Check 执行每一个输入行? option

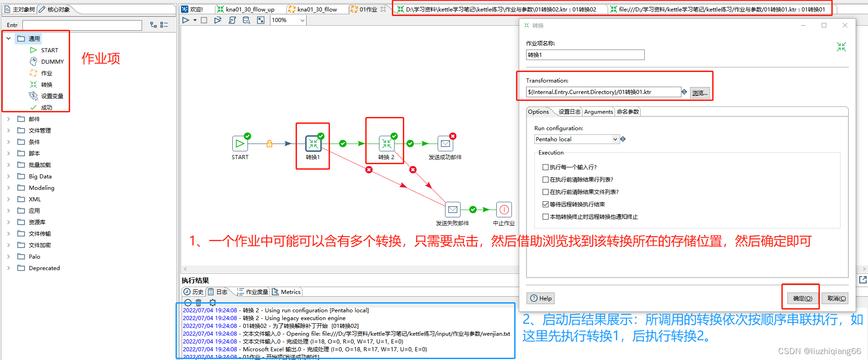tap(545, 167)
